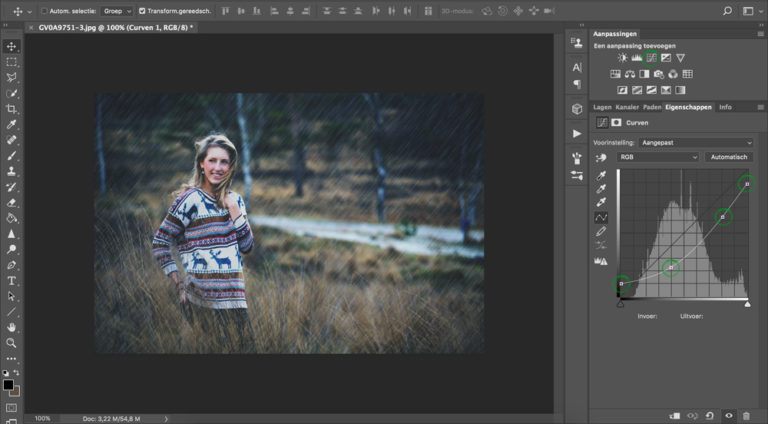The height and width of the screenshot is (424, 768).
Task: Add a Photo Filter adjustment
Action: (x=659, y=74)
